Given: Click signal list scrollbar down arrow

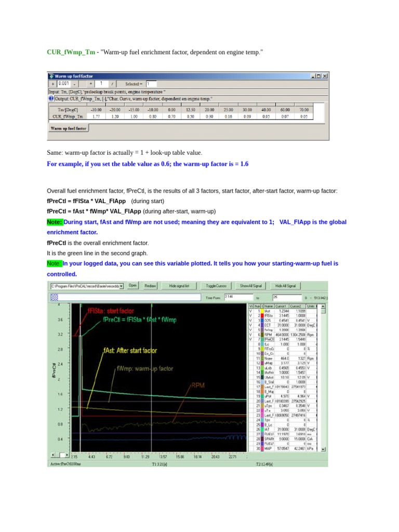Looking at the screenshot, I should pos(323,449).
